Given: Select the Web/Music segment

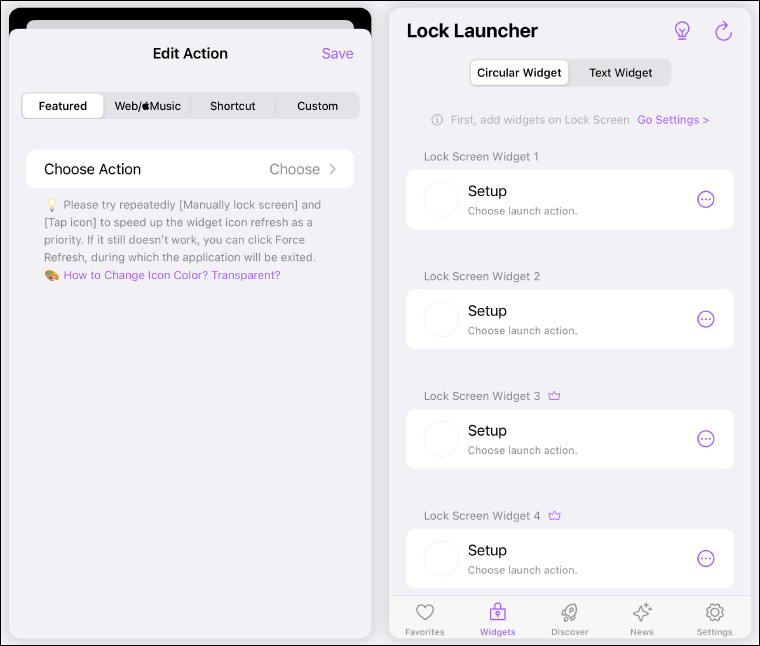Looking at the screenshot, I should pyautogui.click(x=147, y=106).
